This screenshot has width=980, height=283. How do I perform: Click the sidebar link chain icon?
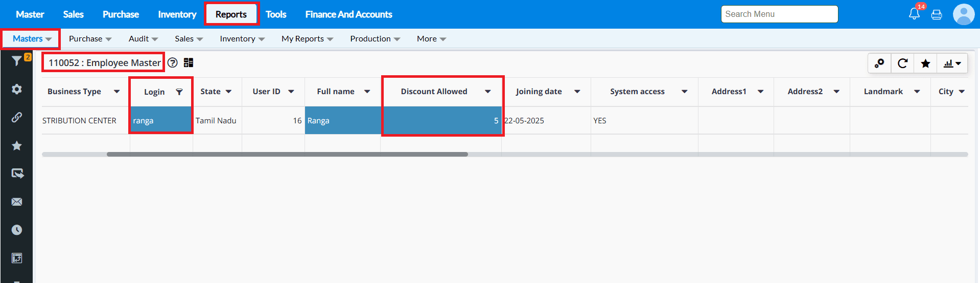[x=17, y=117]
